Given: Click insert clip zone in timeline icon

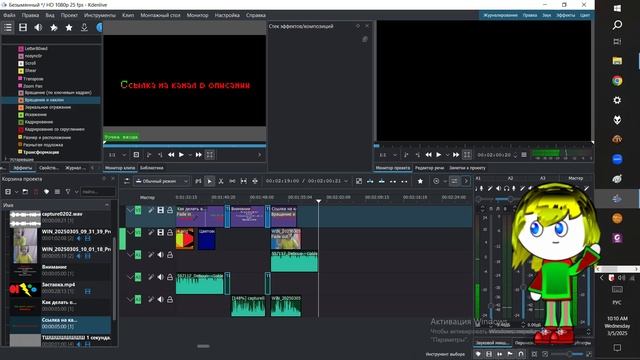Looking at the screenshot, I should click(370, 181).
